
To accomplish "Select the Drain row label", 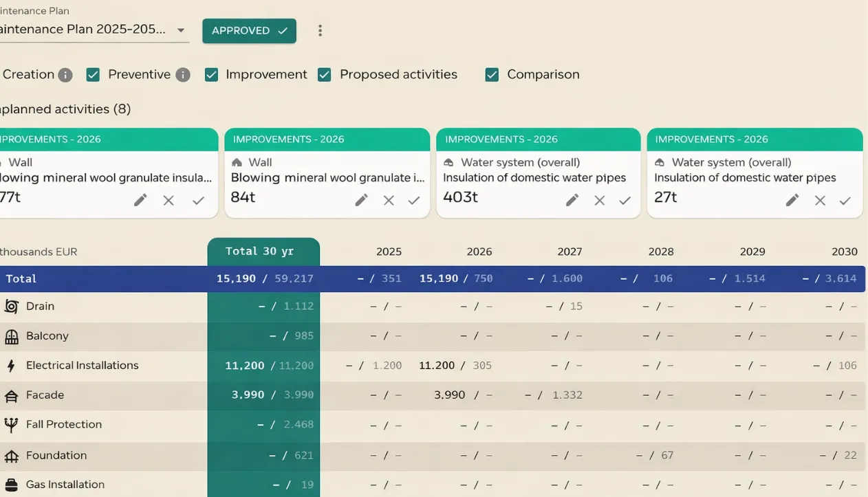I will coord(40,307).
